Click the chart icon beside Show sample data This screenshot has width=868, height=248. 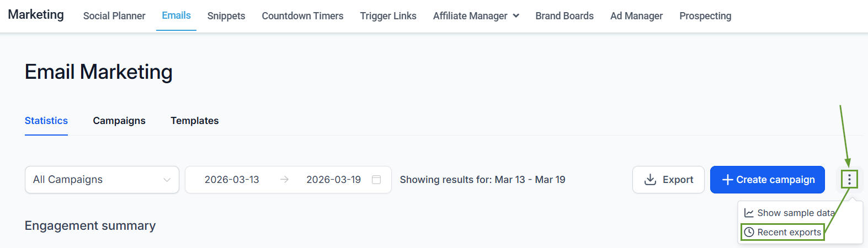[749, 213]
